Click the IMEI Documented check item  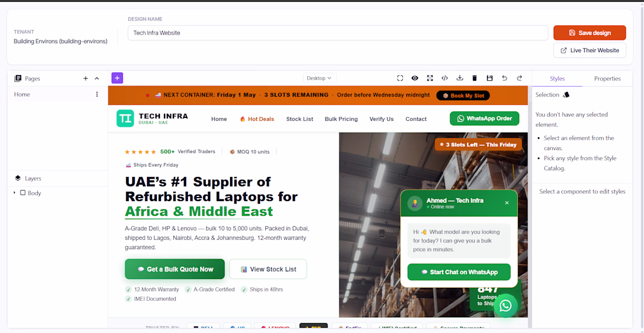coord(150,299)
